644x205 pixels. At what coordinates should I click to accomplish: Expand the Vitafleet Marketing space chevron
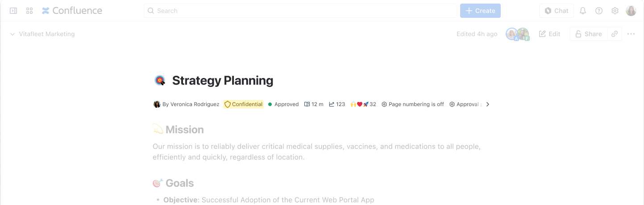12,34
